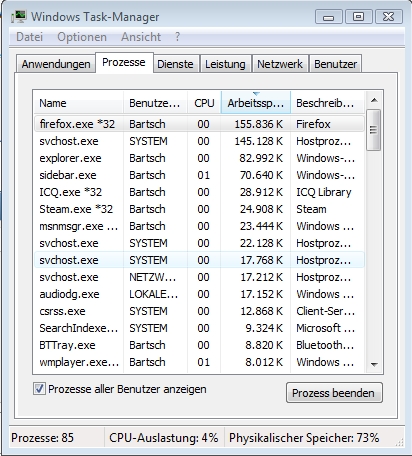Click the scrollbar up arrow
Screen dimensions: 412x456
coord(374,100)
